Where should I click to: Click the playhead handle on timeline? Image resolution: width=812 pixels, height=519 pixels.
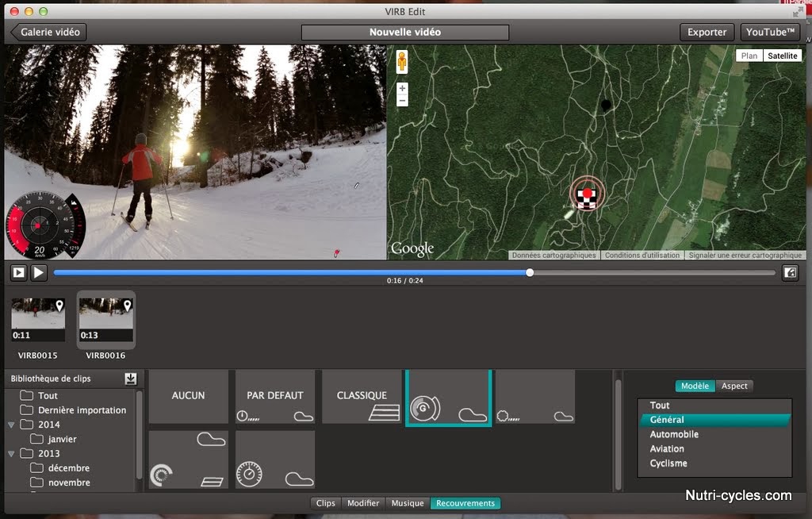(x=529, y=273)
